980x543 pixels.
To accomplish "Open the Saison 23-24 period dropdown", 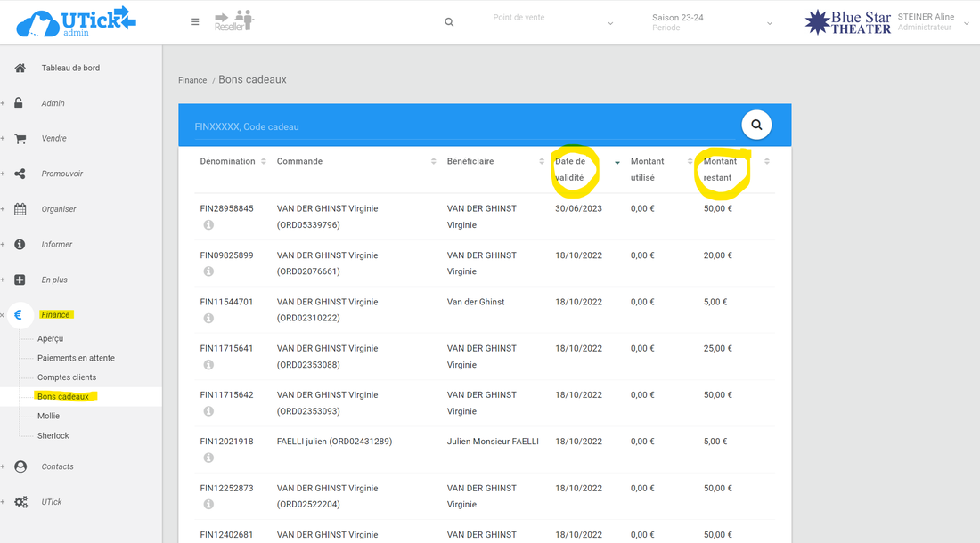I will 713,22.
